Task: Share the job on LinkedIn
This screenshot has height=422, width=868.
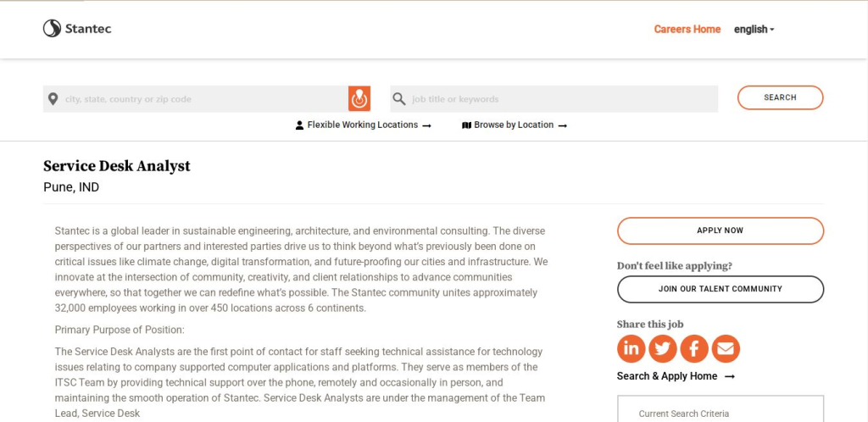Action: coord(631,348)
